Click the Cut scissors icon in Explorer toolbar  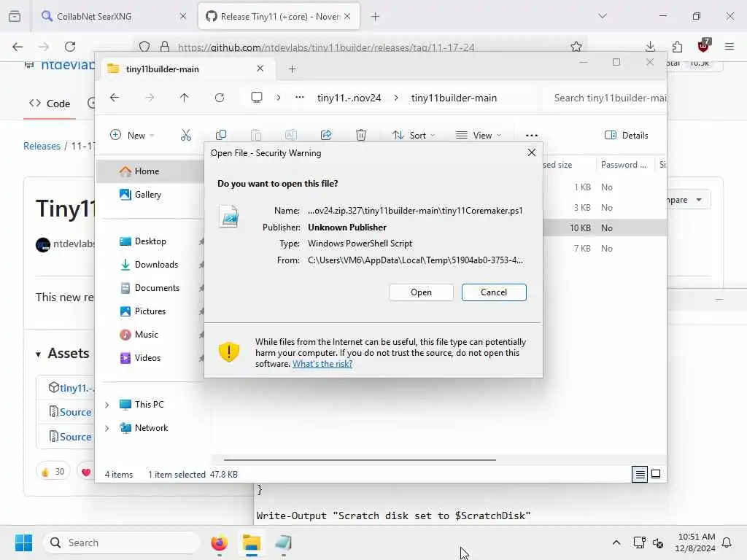click(x=186, y=135)
